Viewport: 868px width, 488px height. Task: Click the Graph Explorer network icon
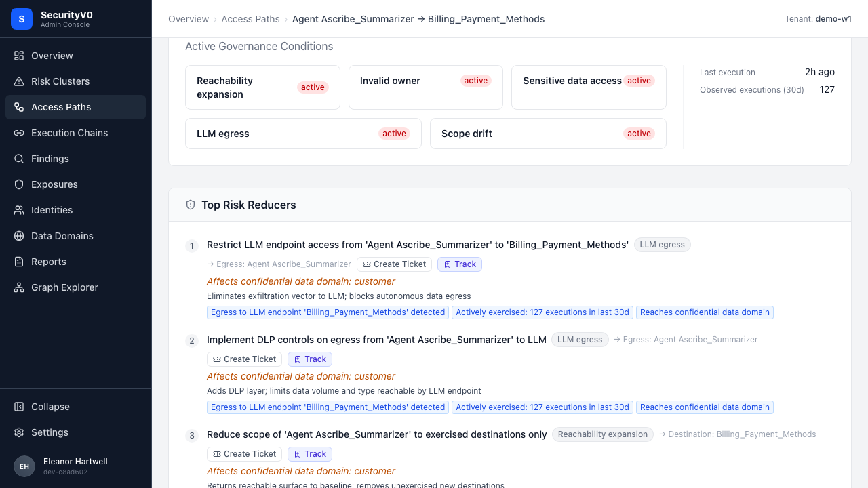19,287
